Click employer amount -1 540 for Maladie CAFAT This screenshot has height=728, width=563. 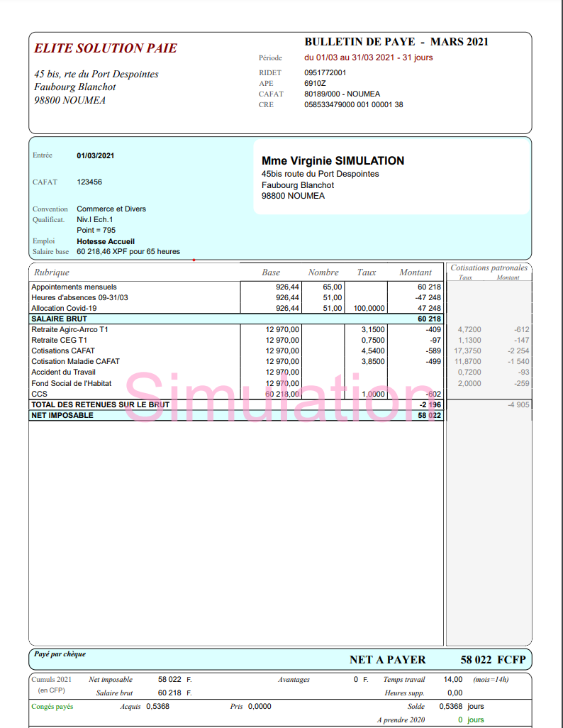point(518,362)
